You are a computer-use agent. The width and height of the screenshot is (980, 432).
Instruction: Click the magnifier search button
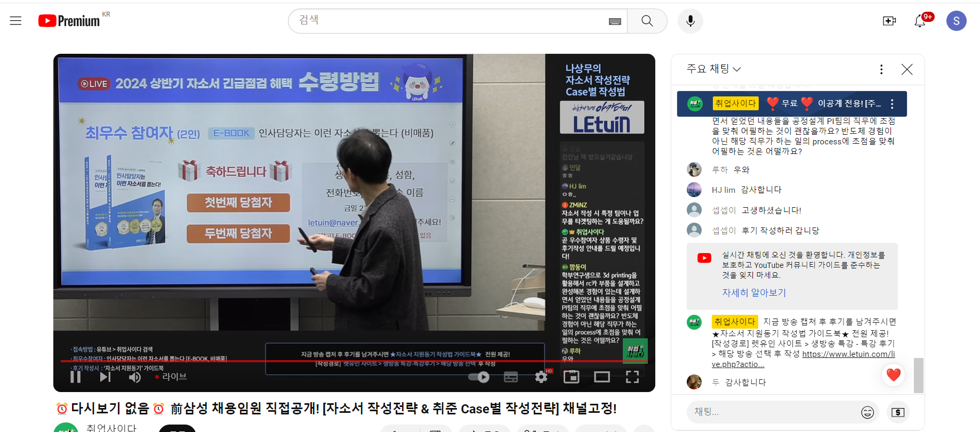pos(647,21)
